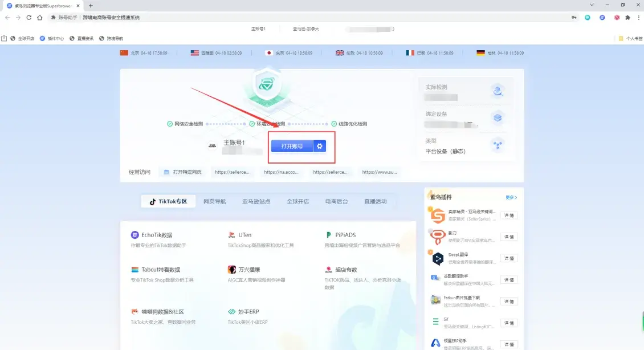644x350 pixels.
Task: Click the 谷歌翻译助手 plugin icon
Action: click(436, 279)
